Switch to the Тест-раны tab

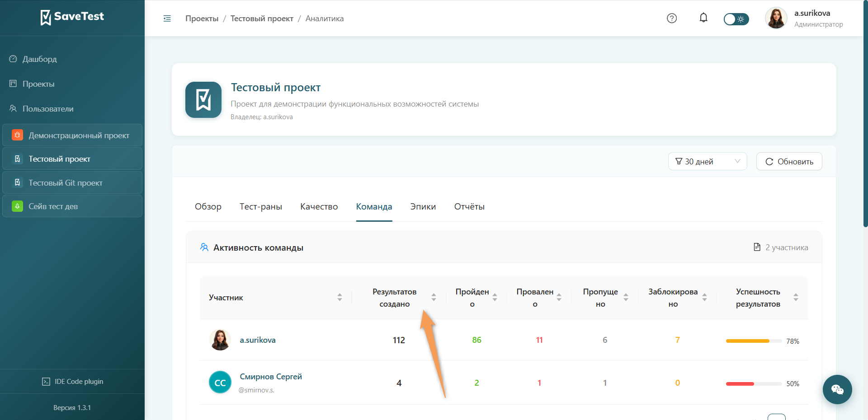tap(261, 206)
